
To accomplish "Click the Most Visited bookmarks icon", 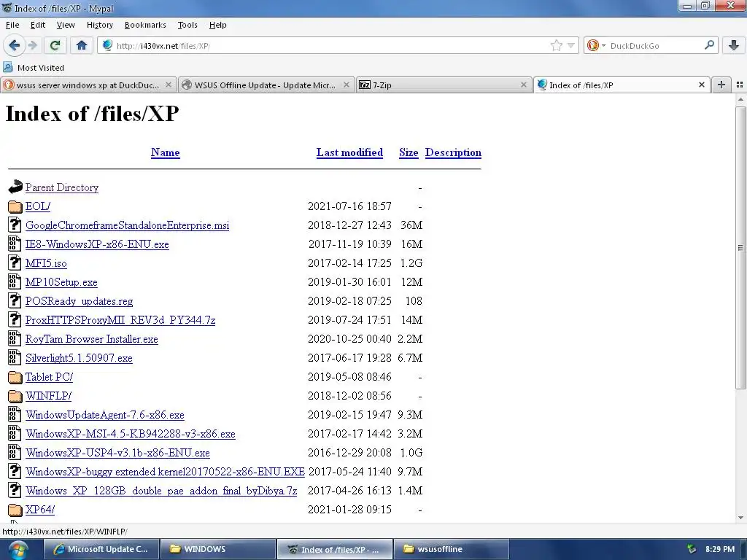I will pyautogui.click(x=8, y=67).
